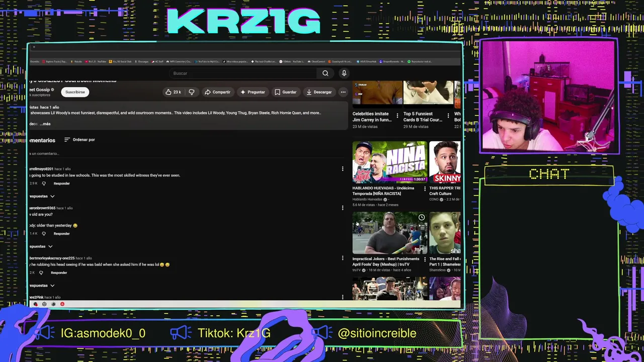This screenshot has width=644, height=362.
Task: Click in the Buscar search field
Action: point(244,73)
